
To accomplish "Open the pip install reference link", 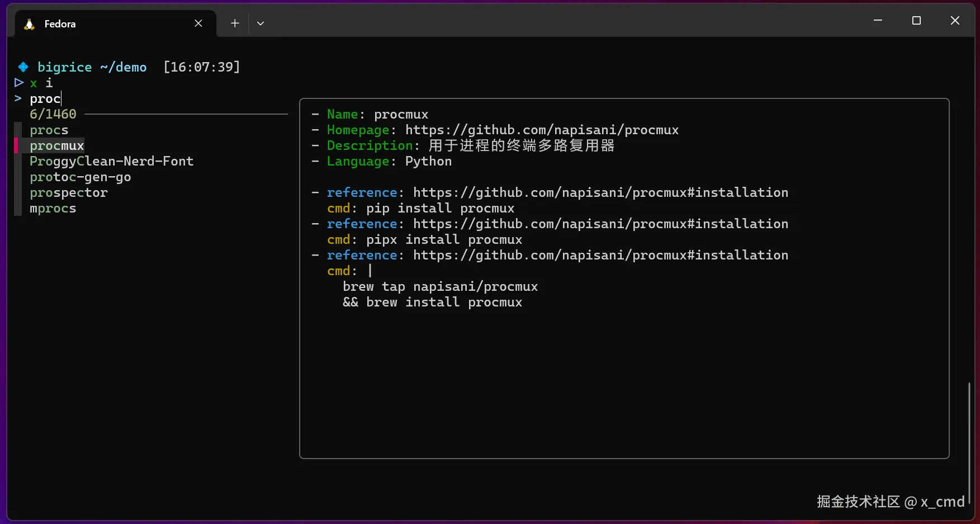I will point(600,193).
